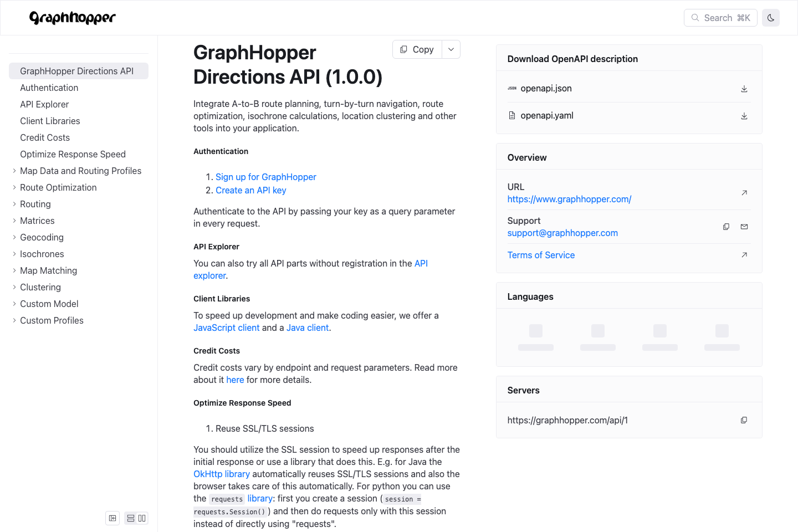Open the Copy button's dropdown arrow
798x532 pixels.
coord(451,49)
